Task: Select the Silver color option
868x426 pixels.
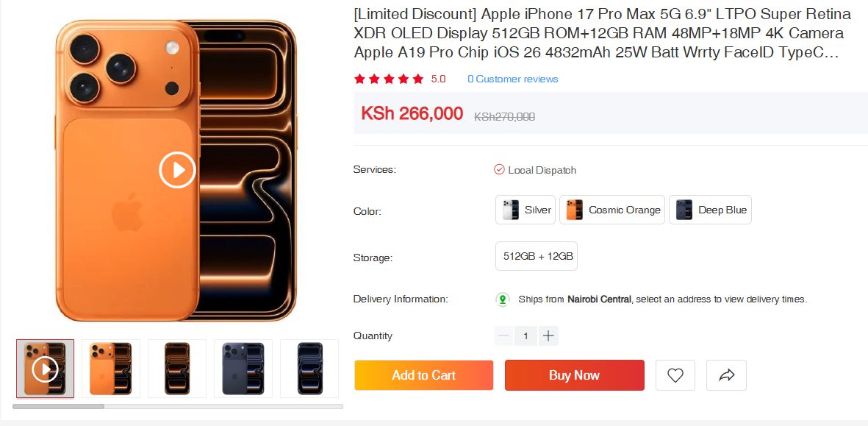Action: pos(525,210)
